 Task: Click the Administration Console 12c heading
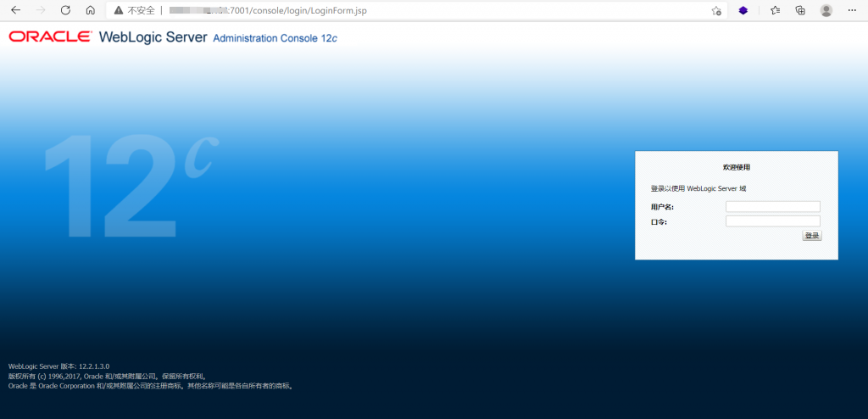[275, 38]
